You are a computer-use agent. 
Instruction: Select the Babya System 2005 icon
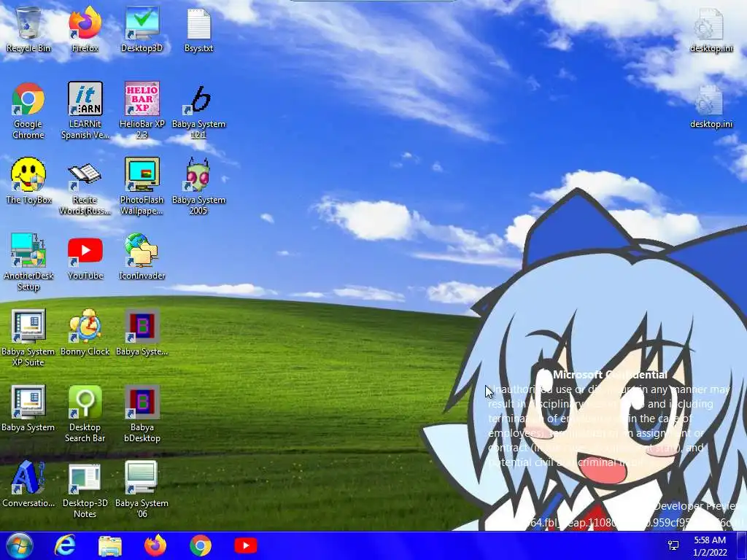coord(198,187)
